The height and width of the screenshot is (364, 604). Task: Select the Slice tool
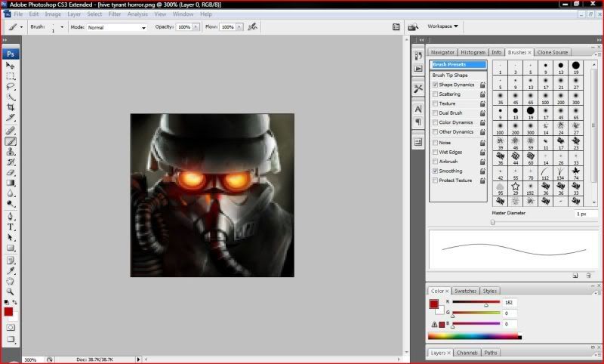[11, 118]
